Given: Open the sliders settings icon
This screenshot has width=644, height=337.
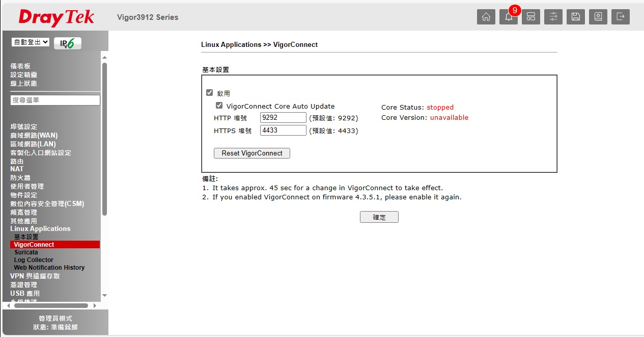Looking at the screenshot, I should [553, 17].
